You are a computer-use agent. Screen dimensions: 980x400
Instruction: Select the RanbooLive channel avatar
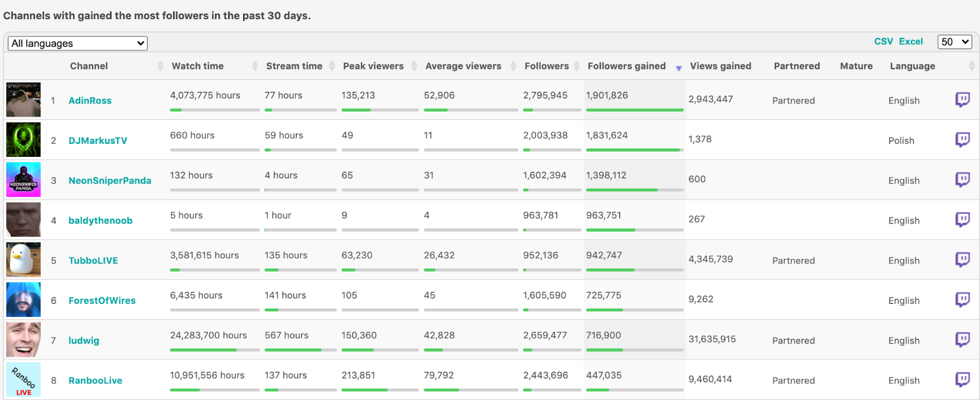click(23, 380)
